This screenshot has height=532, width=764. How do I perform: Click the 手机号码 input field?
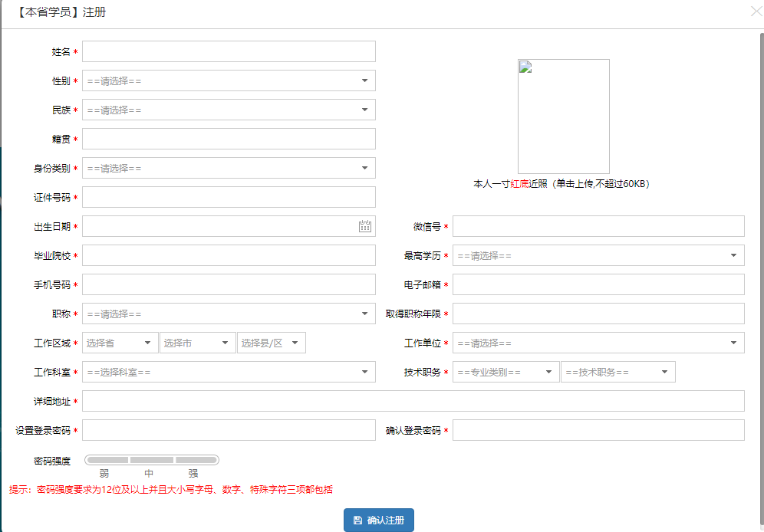pos(229,284)
